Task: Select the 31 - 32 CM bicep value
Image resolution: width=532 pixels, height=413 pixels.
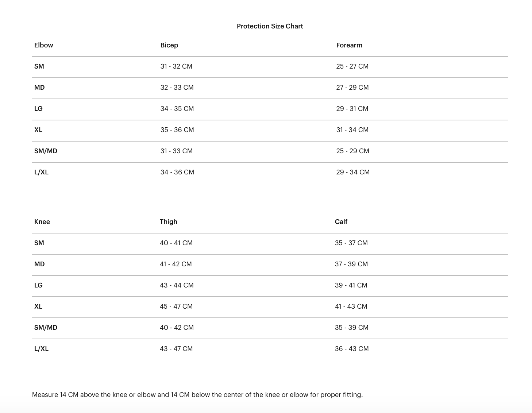Action: (176, 66)
